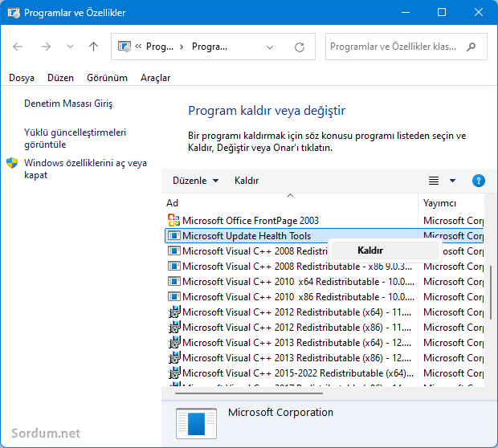Click the Visual C++ 2013 (x86) installer icon
Image resolution: width=498 pixels, height=448 pixels.
point(174,357)
